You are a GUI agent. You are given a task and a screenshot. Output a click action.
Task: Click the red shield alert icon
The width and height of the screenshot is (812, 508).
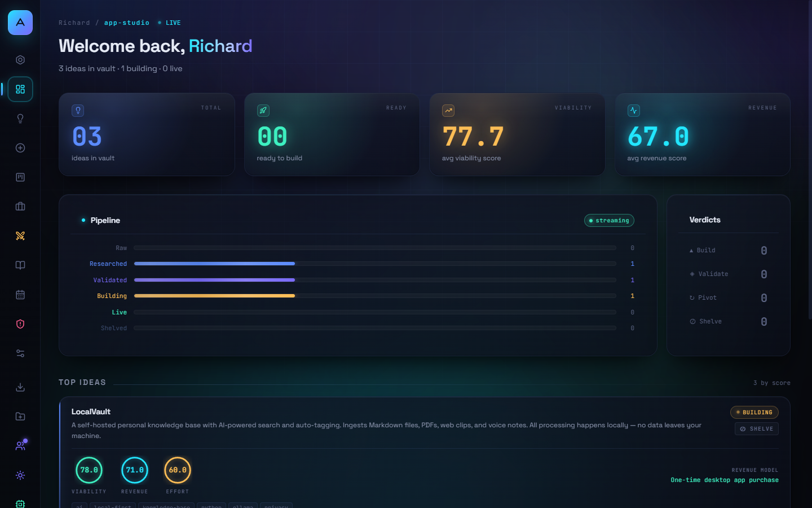click(20, 324)
